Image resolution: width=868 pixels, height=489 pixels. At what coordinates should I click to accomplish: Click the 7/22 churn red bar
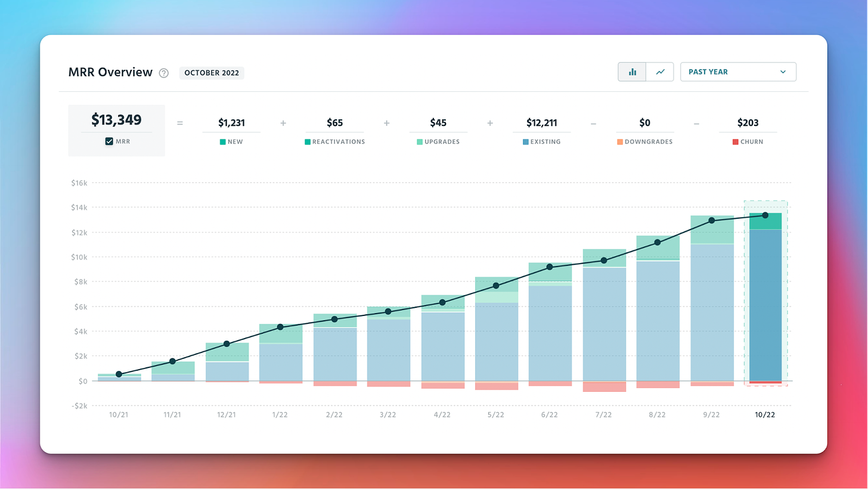tap(604, 387)
